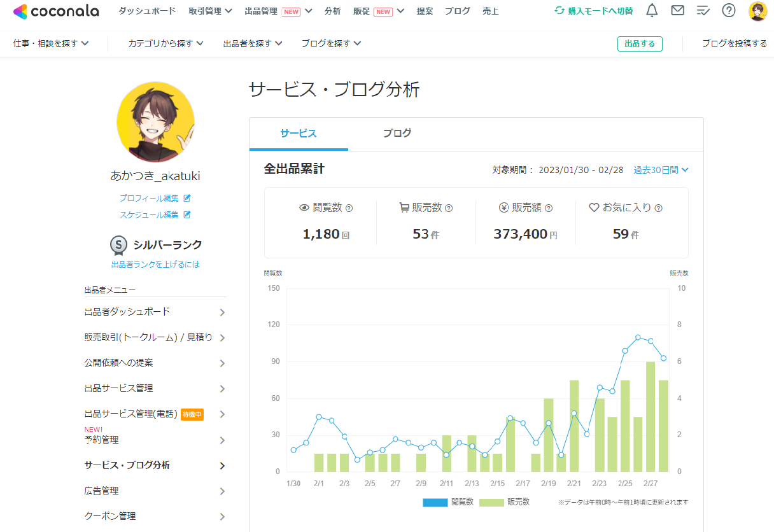Viewport: 774px width, 532px height.
Task: Expand the 取引管理 menu dropdown
Action: (210, 11)
